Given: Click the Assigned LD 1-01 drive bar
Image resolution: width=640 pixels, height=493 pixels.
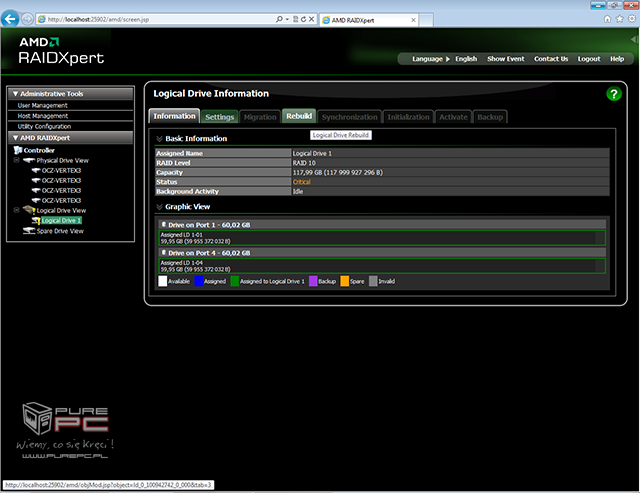Looking at the screenshot, I should coord(382,238).
